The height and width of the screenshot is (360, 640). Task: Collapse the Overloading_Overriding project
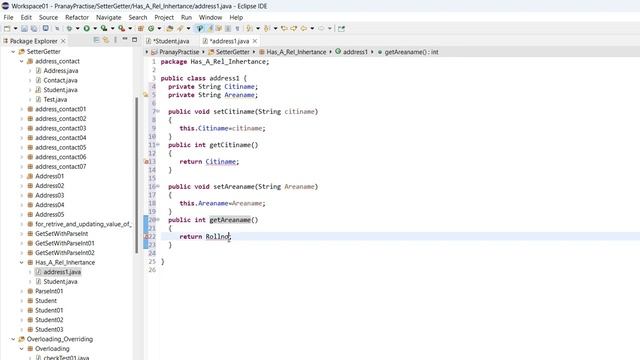point(13,339)
